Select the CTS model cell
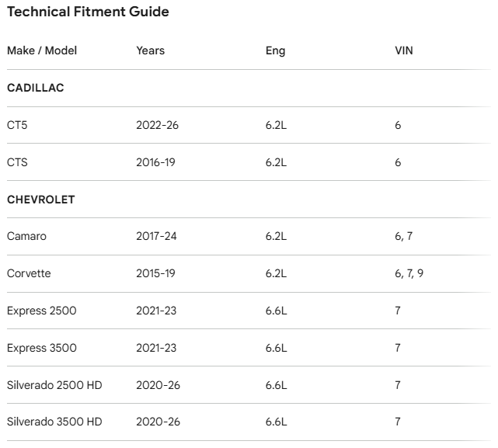Image resolution: width=498 pixels, height=448 pixels. (x=18, y=162)
